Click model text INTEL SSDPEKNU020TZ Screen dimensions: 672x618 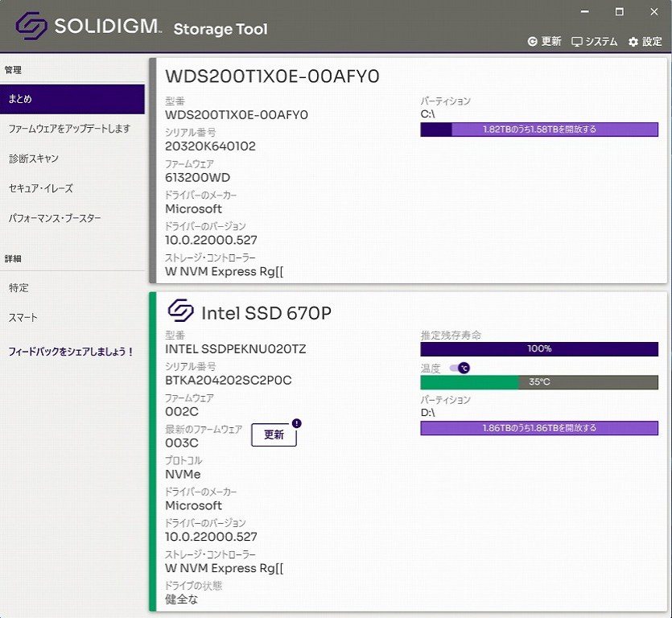coord(235,349)
